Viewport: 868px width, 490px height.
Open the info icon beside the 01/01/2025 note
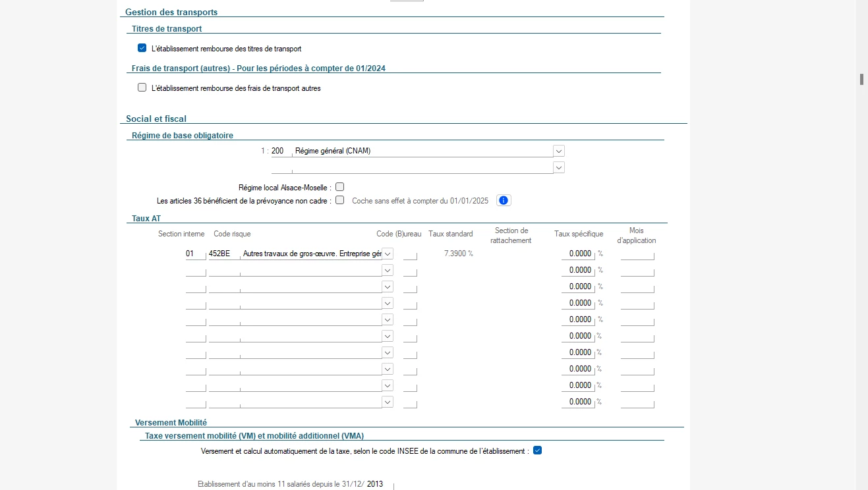(x=504, y=200)
